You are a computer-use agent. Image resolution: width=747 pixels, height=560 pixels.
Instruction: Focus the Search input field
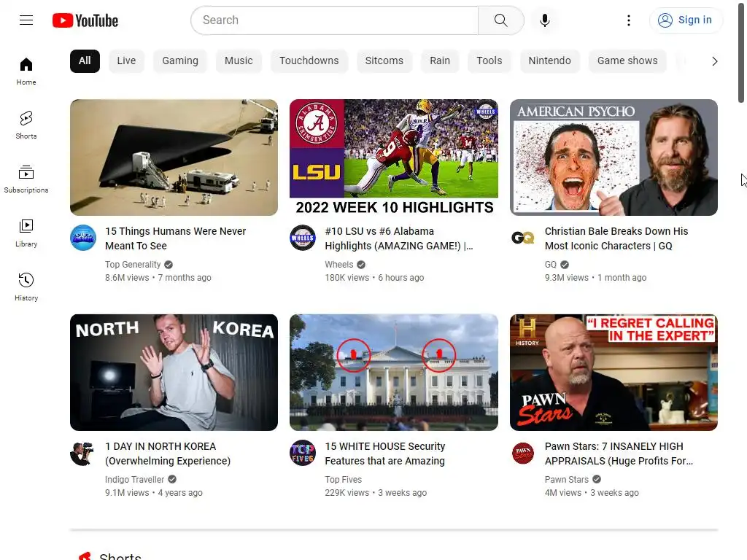point(334,20)
